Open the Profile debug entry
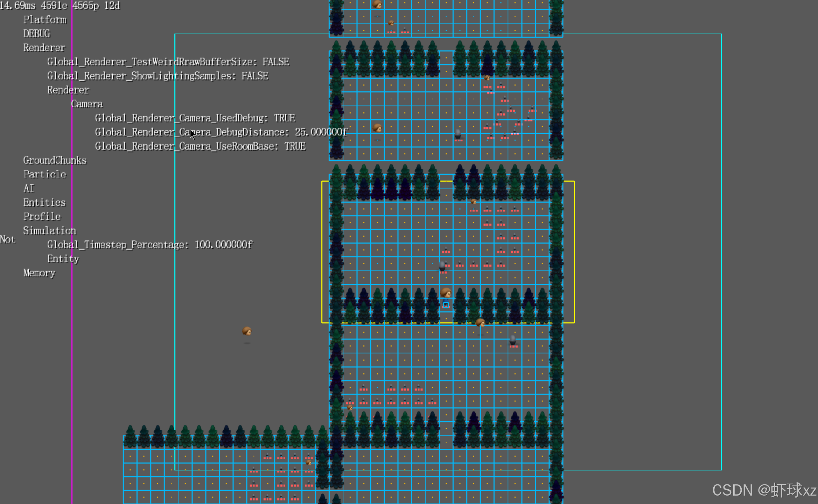The width and height of the screenshot is (818, 504). click(x=42, y=217)
